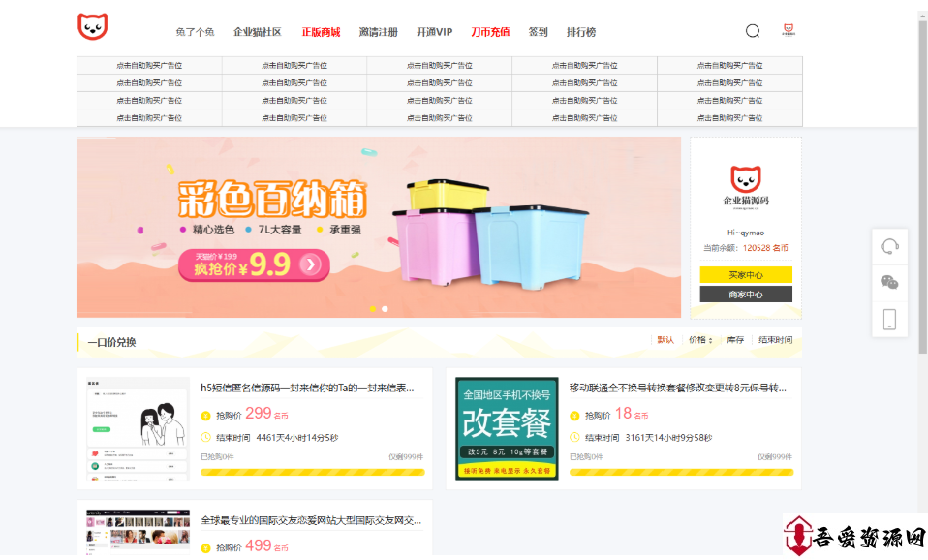Click the small user avatar in header

pyautogui.click(x=789, y=30)
